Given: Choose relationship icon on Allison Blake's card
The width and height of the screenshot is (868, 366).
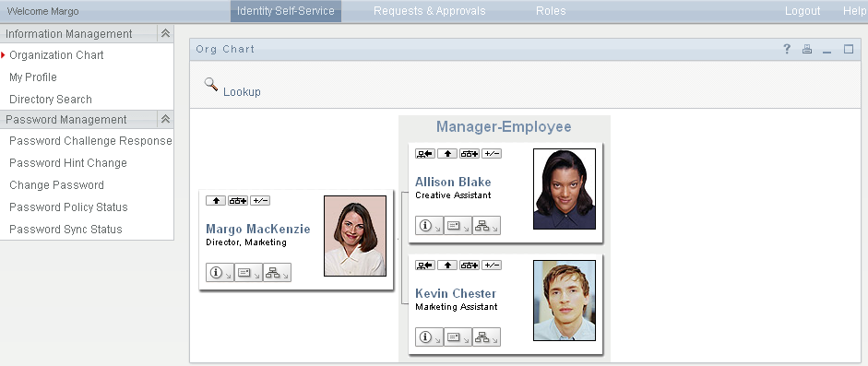Looking at the screenshot, I should [470, 154].
